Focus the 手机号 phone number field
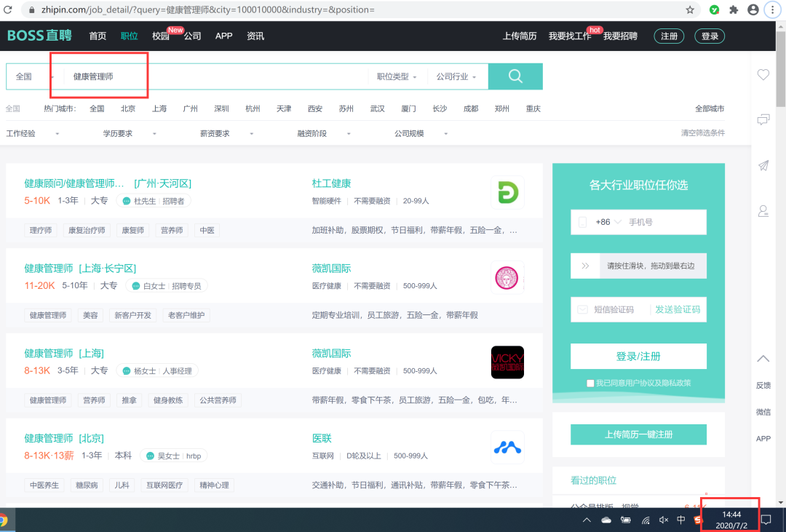 point(665,222)
